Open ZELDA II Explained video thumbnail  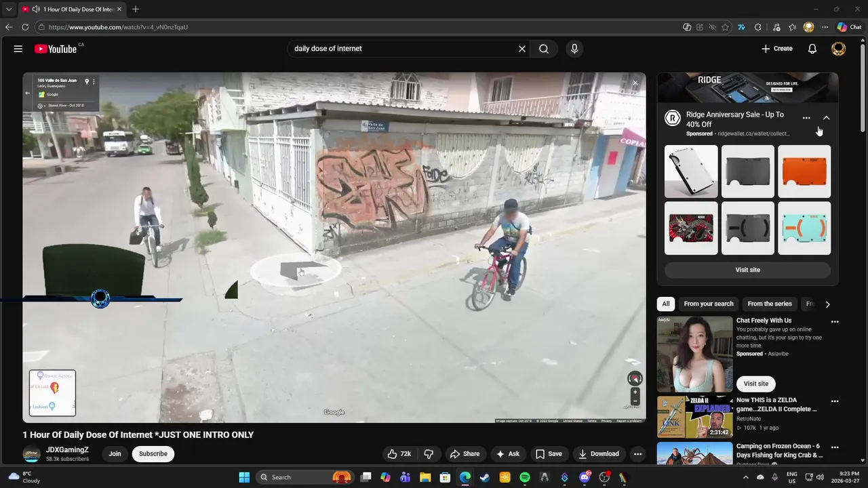[x=694, y=418]
